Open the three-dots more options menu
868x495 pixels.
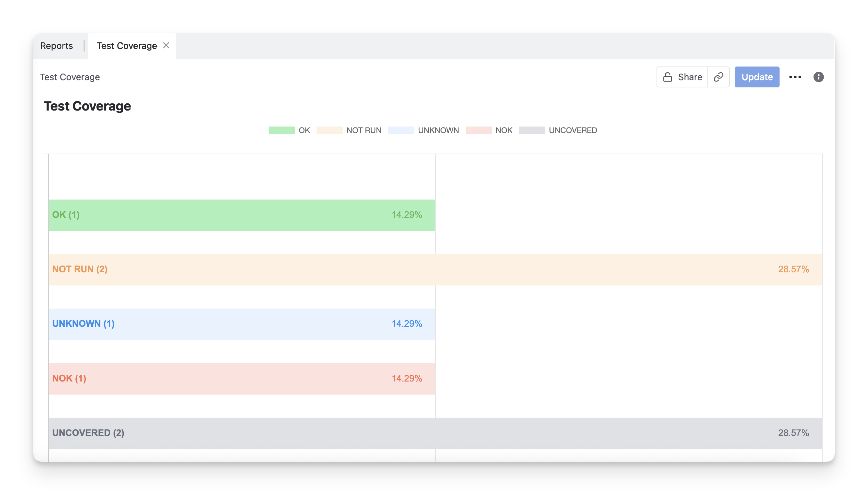(x=795, y=77)
